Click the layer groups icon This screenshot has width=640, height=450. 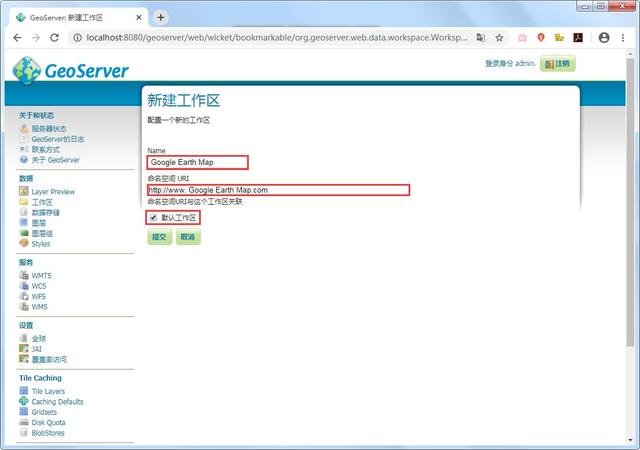click(24, 233)
